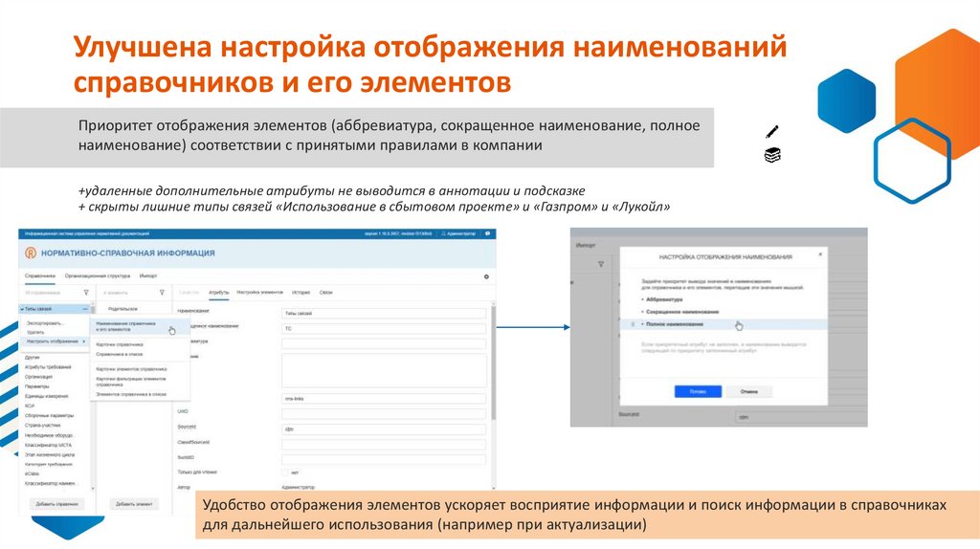Click the filter funnel above the elements list
The image size is (980, 549).
click(x=162, y=293)
